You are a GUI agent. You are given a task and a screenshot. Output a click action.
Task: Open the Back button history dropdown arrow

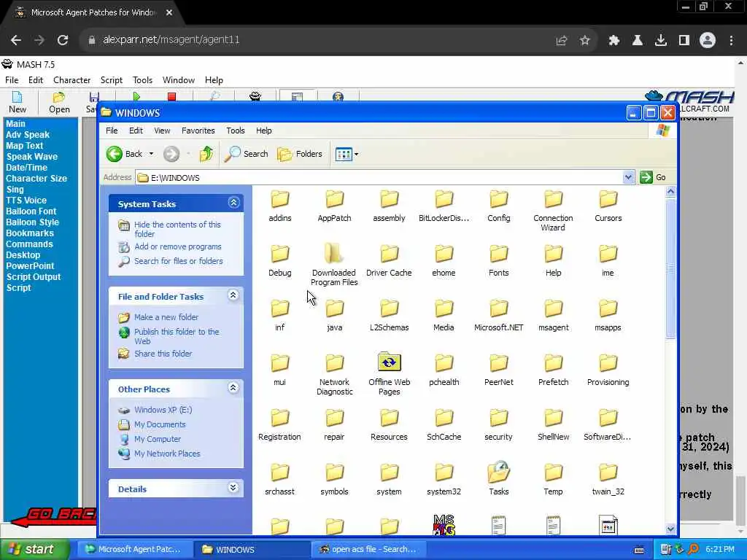pos(151,154)
